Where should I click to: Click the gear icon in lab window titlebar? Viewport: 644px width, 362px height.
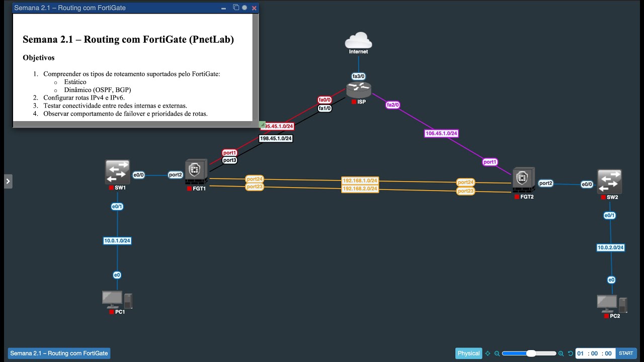(245, 8)
